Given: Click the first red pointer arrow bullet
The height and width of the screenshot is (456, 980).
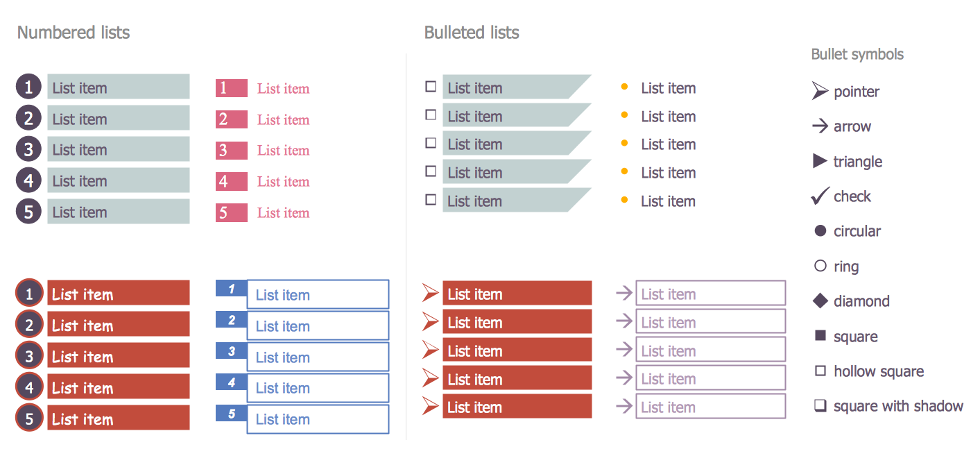Looking at the screenshot, I should (x=431, y=293).
